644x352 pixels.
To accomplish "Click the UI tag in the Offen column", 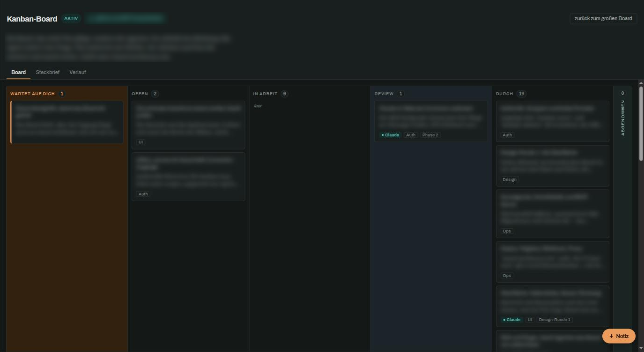I will click(141, 142).
